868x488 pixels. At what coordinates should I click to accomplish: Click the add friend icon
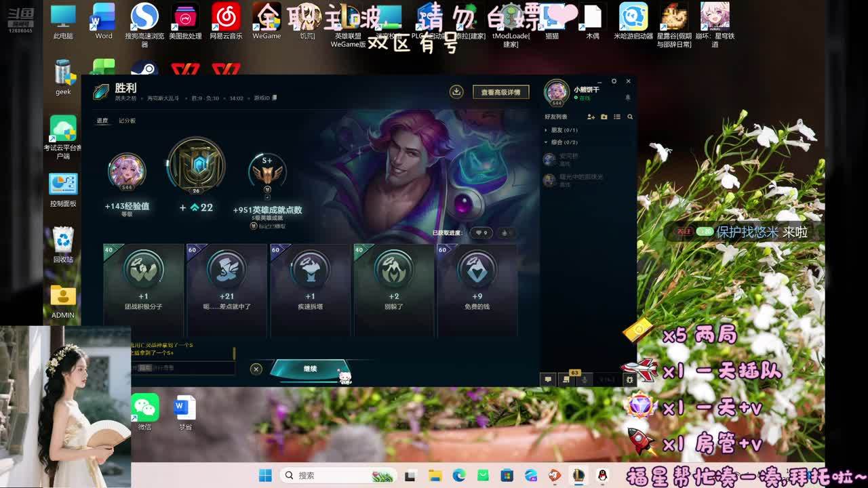tap(591, 117)
